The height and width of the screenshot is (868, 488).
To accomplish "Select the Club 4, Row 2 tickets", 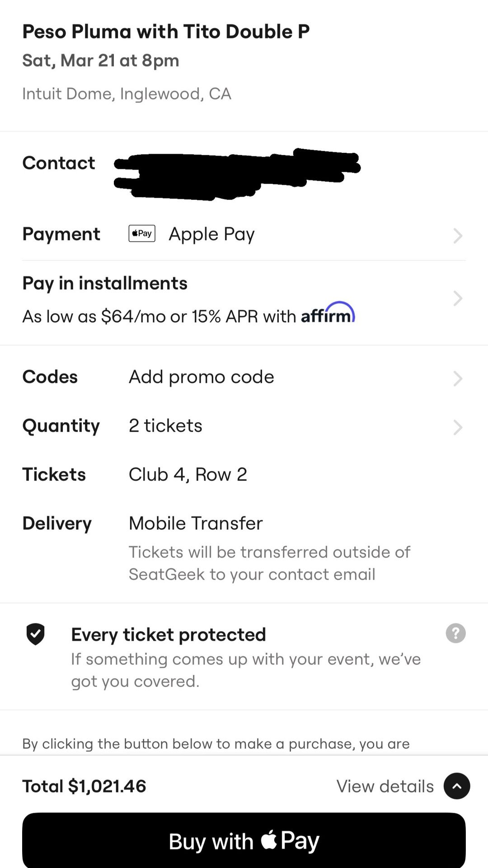I will [188, 474].
